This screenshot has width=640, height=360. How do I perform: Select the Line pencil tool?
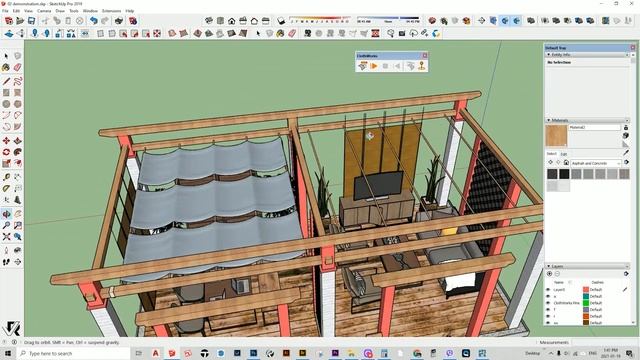pyautogui.click(x=6, y=81)
